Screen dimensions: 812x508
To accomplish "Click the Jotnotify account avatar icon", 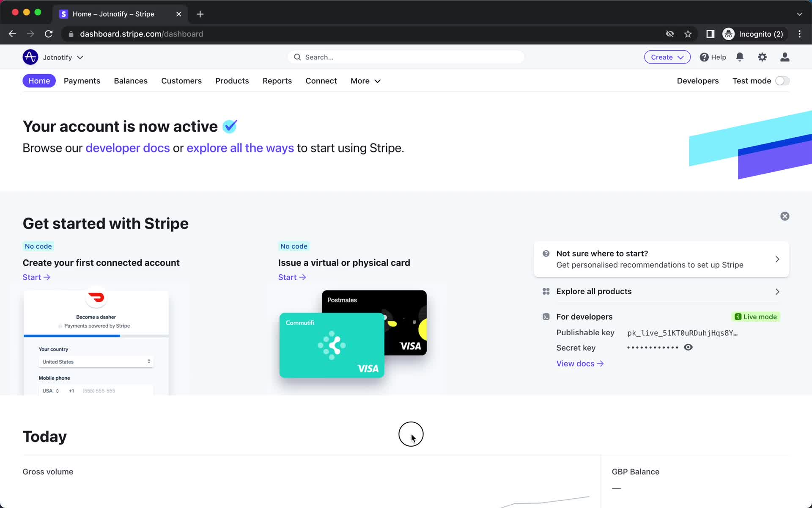I will [30, 57].
